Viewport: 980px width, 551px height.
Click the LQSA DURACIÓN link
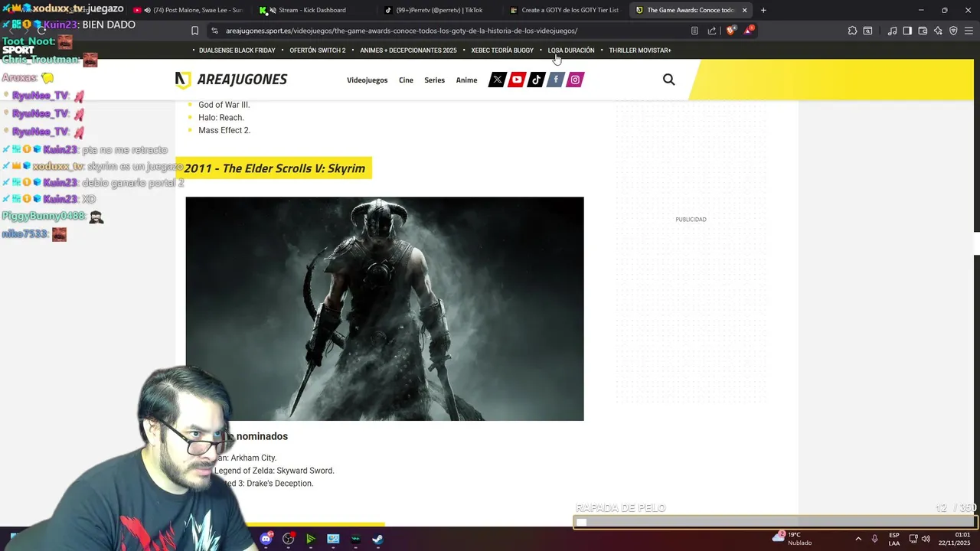tap(571, 51)
